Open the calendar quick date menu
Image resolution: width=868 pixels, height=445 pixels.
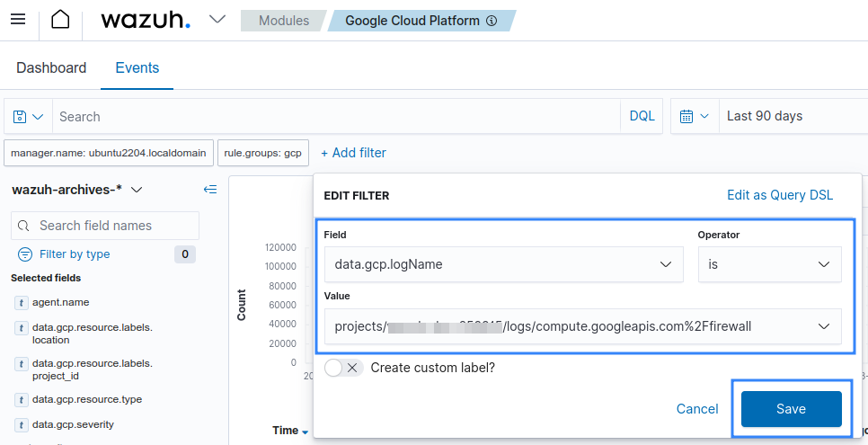[x=695, y=116]
